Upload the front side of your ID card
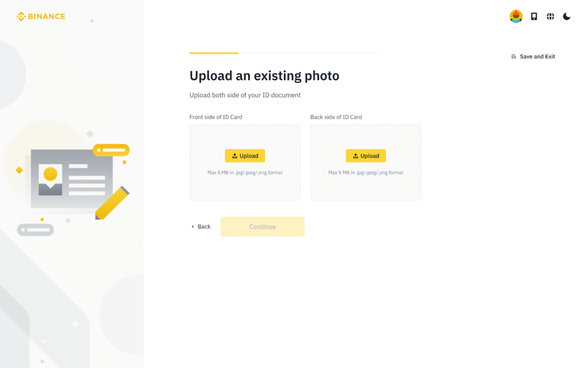 (x=245, y=155)
